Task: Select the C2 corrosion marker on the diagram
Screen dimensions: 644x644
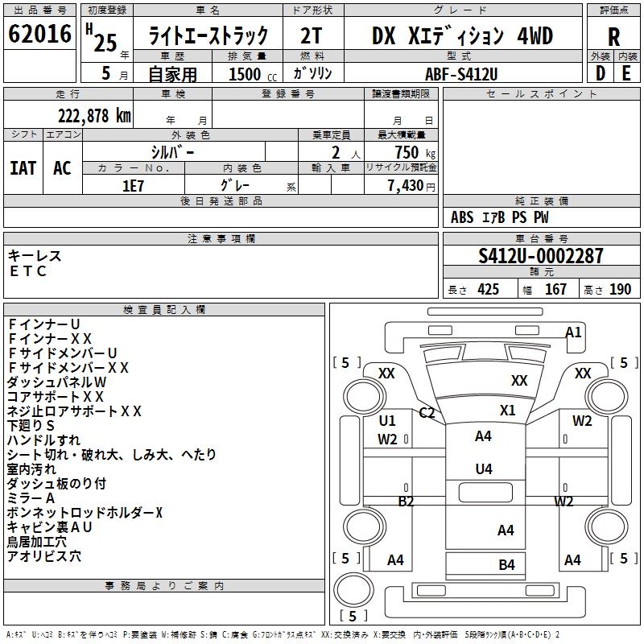Action: (427, 413)
